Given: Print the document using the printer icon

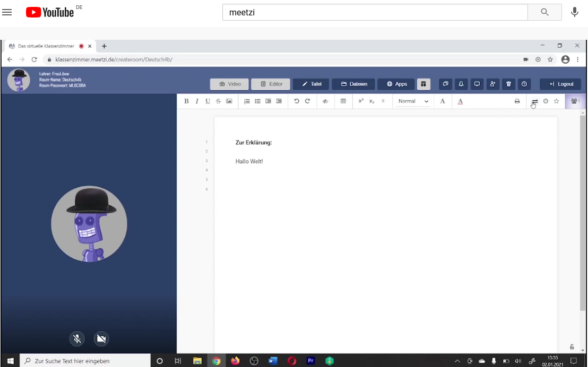Looking at the screenshot, I should point(517,101).
